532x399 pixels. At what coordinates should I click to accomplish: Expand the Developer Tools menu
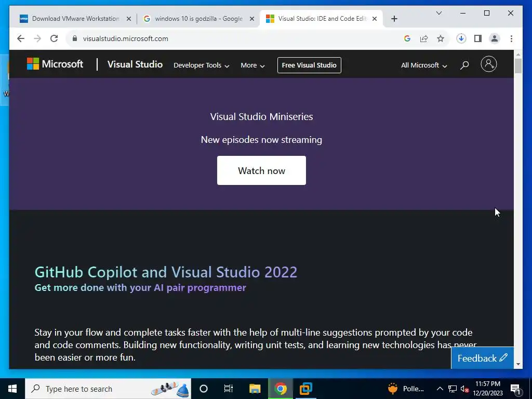pos(202,65)
